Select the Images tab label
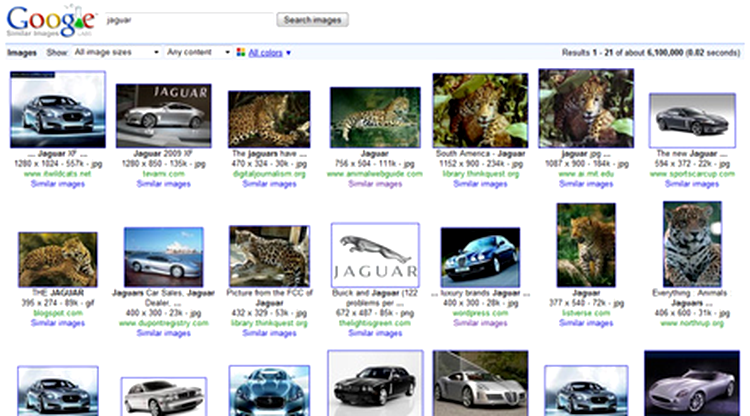The width and height of the screenshot is (750, 416). coord(22,53)
